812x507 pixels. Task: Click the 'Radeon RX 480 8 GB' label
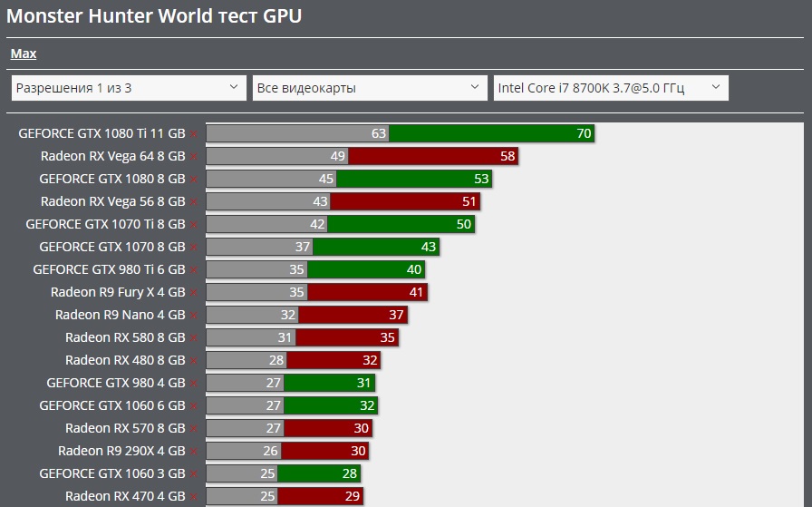click(x=125, y=360)
